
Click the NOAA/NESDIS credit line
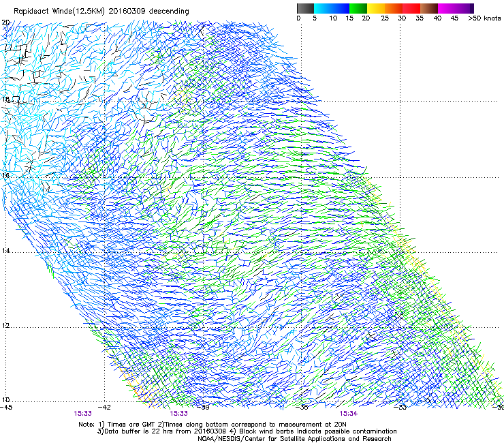pos(294,439)
